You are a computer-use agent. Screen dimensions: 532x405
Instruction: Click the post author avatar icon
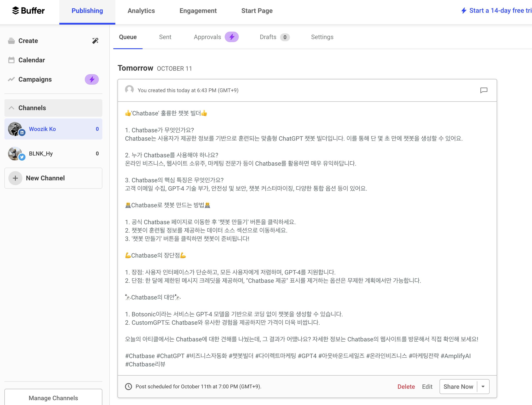pyautogui.click(x=129, y=90)
